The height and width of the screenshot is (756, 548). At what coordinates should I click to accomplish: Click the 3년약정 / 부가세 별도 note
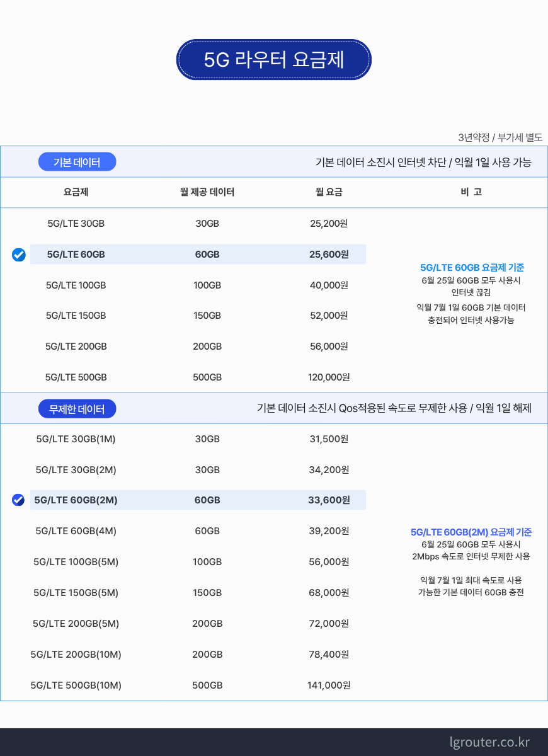pos(500,137)
